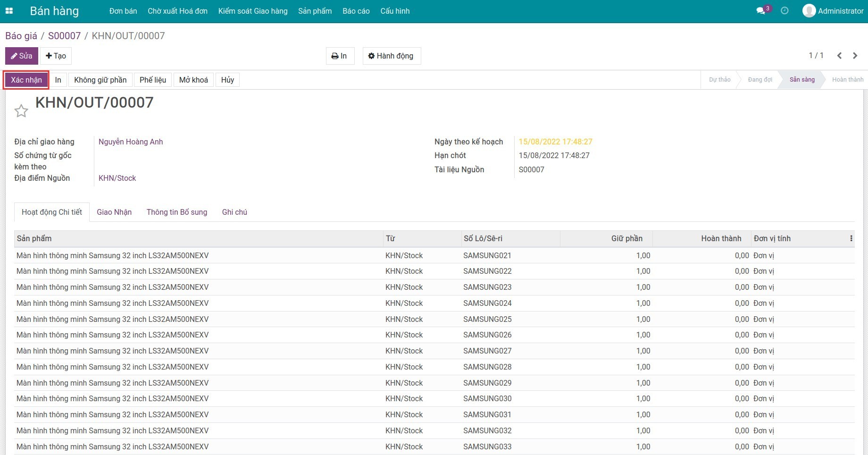Screen dimensions: 868x455
Task: Click the Phế liệu scrap button
Action: 153,80
